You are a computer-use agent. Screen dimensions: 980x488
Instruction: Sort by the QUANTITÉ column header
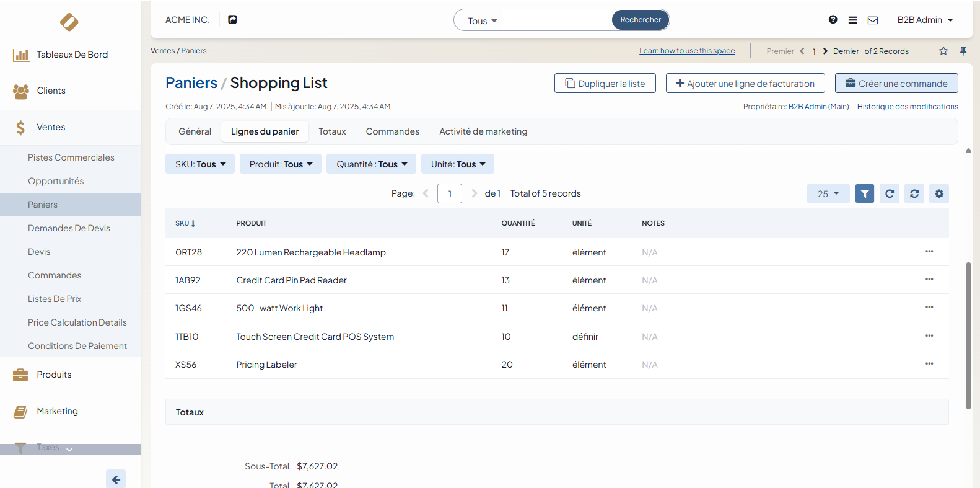tap(518, 223)
